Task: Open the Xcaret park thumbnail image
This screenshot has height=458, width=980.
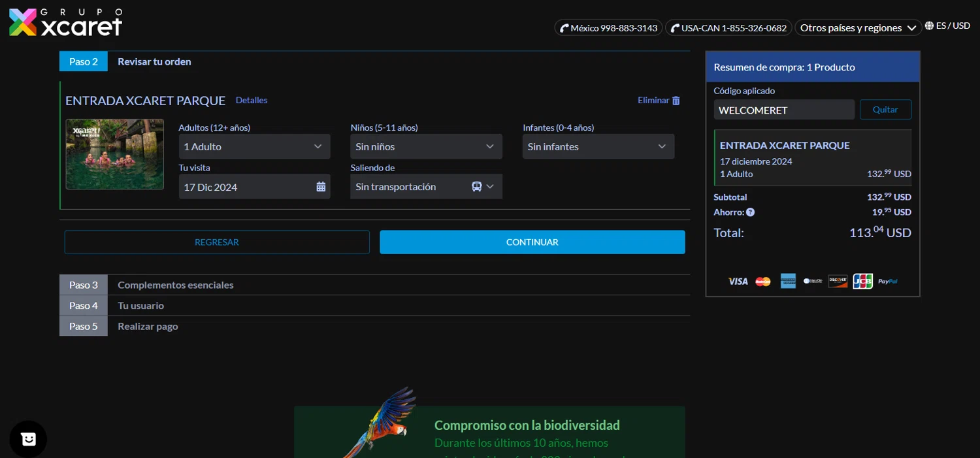Action: pos(114,154)
